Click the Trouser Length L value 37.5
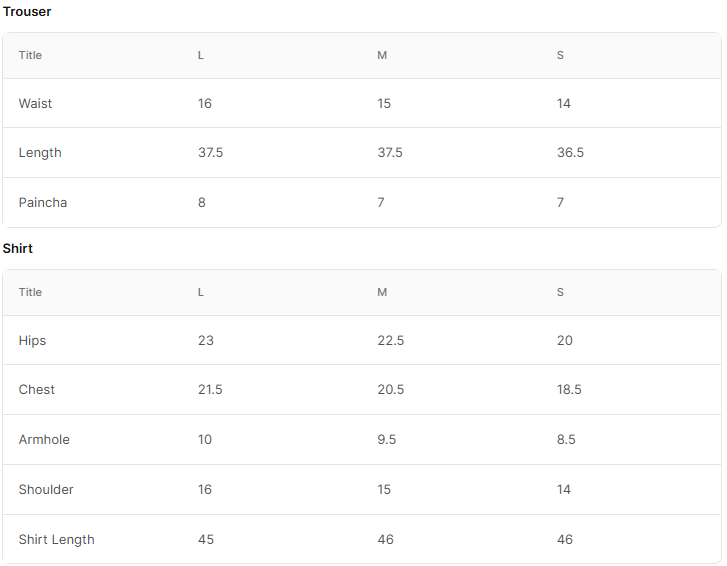The image size is (727, 566). coord(210,153)
